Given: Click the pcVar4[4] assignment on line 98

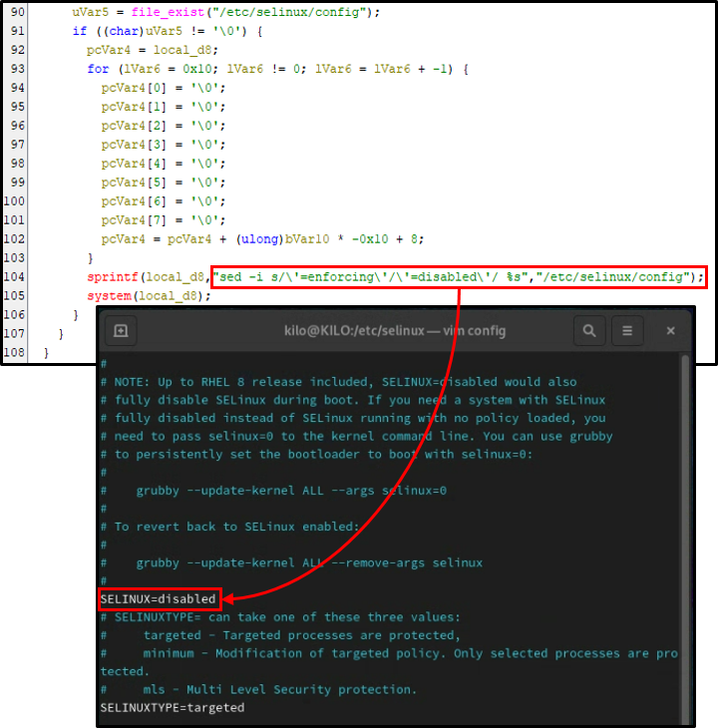Looking at the screenshot, I should coord(164,164).
